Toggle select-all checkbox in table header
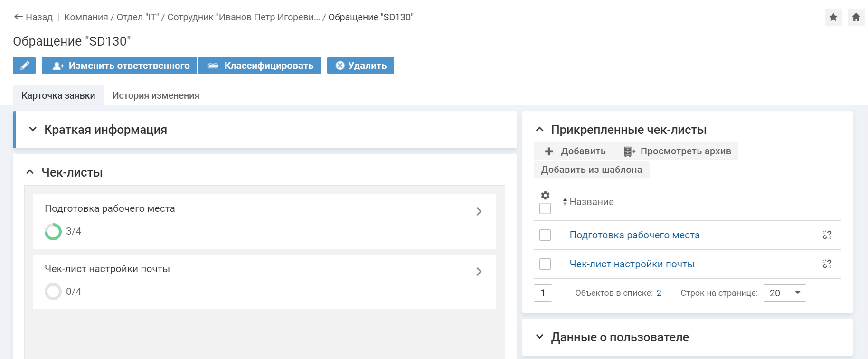This screenshot has width=868, height=359. click(545, 208)
